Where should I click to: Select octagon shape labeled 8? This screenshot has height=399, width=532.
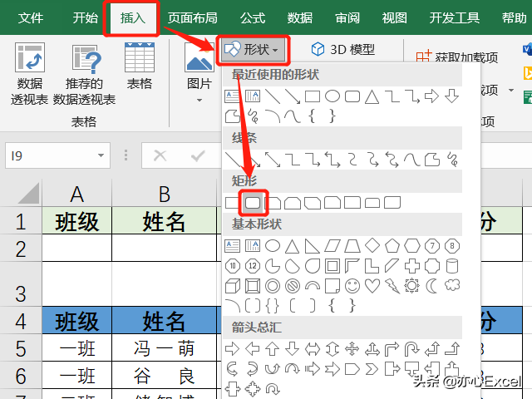tap(452, 246)
